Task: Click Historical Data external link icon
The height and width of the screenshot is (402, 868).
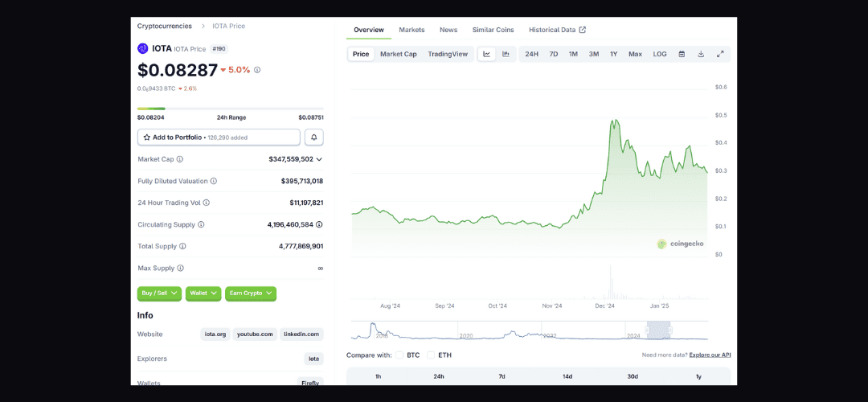Action: point(583,30)
